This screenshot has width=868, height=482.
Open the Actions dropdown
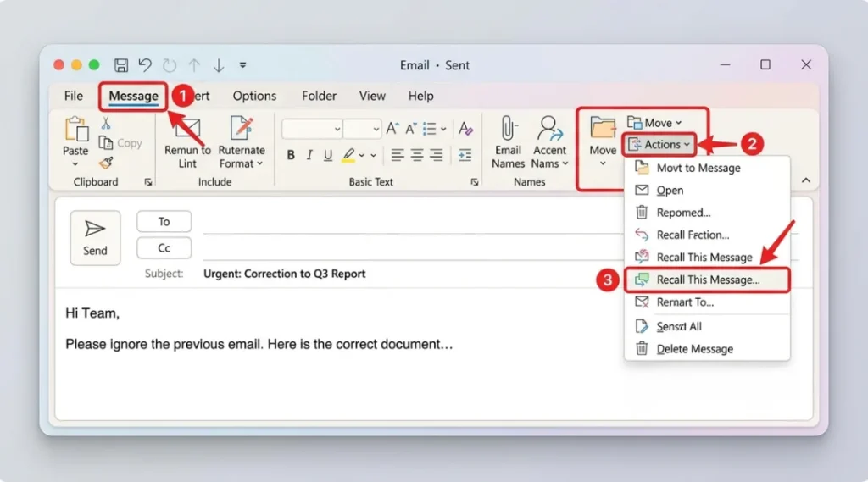click(659, 145)
